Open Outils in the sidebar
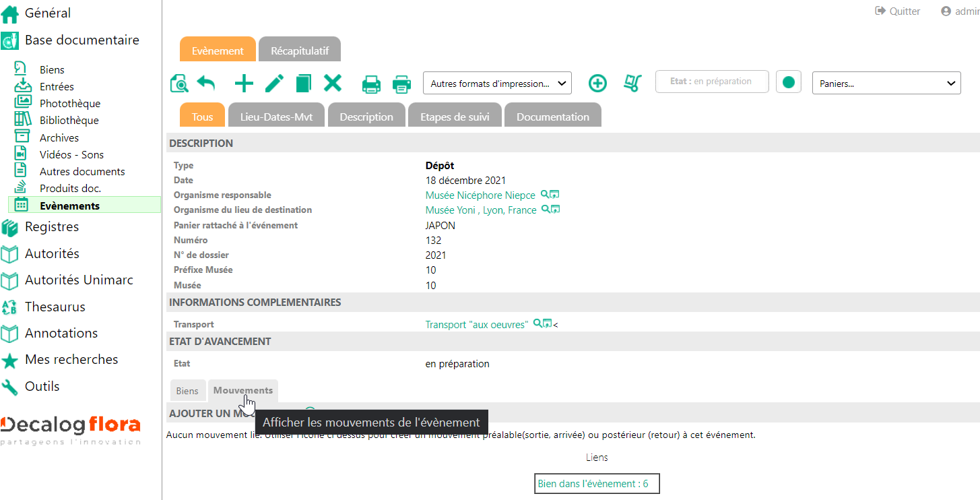 point(42,386)
